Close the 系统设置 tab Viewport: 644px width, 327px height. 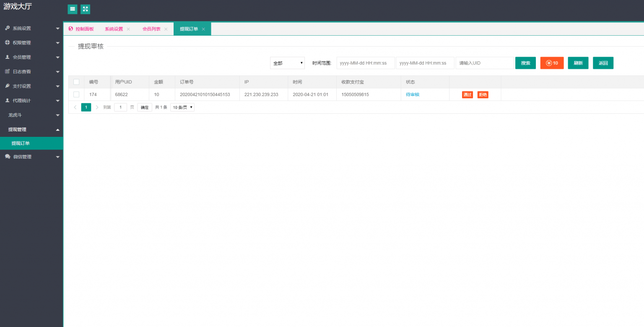click(x=128, y=29)
